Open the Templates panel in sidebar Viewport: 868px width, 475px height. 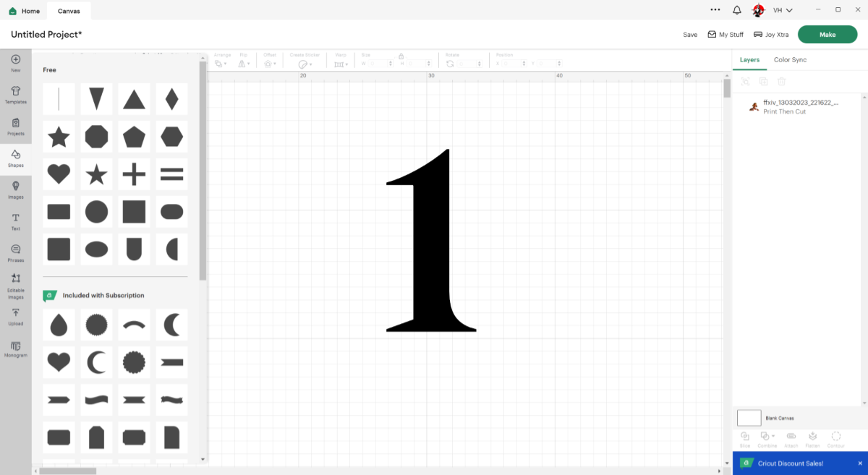click(x=15, y=94)
